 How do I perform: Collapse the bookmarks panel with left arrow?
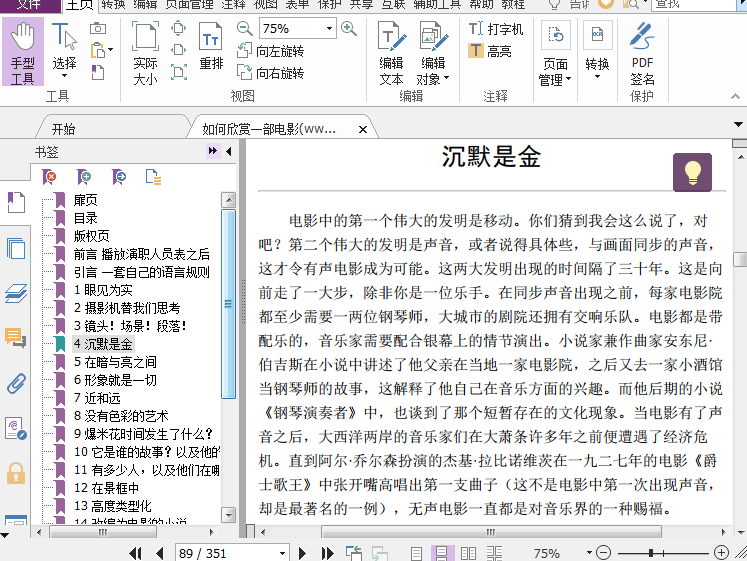pyautogui.click(x=229, y=151)
